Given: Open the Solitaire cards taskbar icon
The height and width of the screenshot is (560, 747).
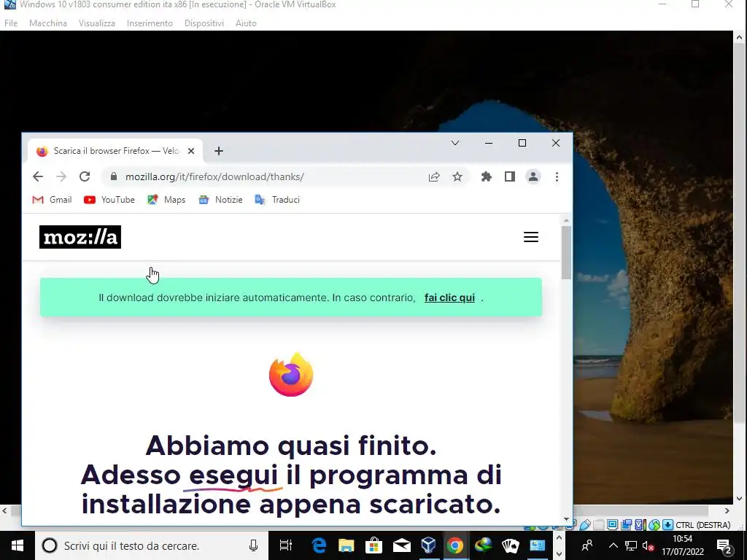Looking at the screenshot, I should click(510, 545).
